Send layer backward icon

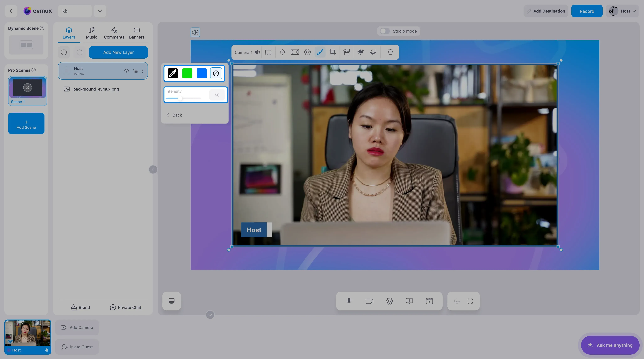[x=373, y=52]
